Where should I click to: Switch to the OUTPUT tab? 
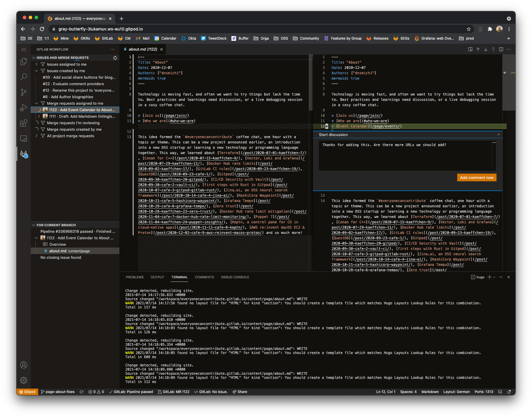[x=157, y=277]
